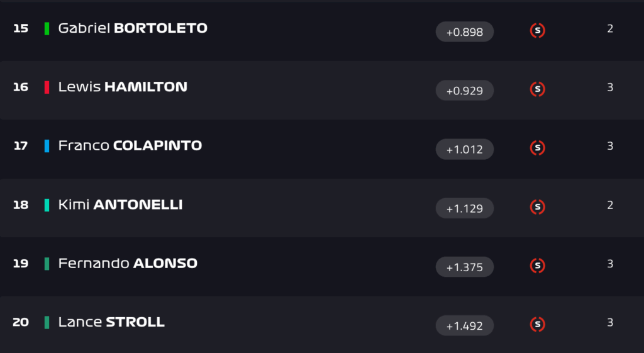The width and height of the screenshot is (644, 353).
Task: Click the +1.129 gap badge
Action: pos(465,208)
